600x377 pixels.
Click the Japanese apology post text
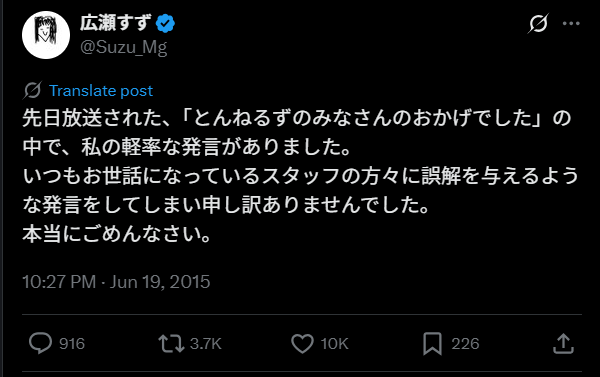[x=300, y=176]
